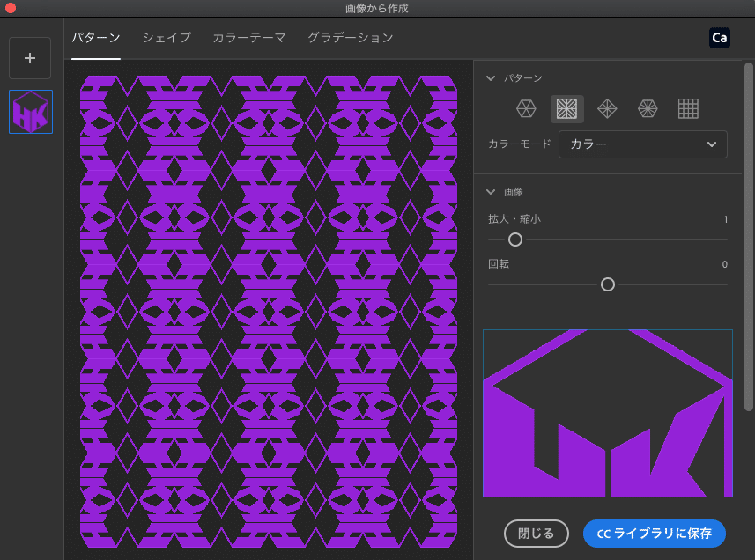Click the source image crop preview
This screenshot has height=560, width=755.
pyautogui.click(x=608, y=413)
